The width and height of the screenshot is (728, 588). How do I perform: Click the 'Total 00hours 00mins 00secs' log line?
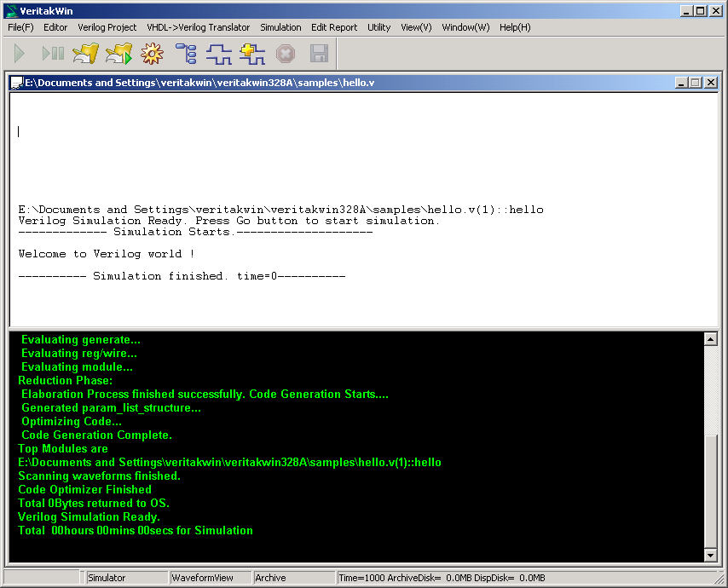click(x=135, y=530)
